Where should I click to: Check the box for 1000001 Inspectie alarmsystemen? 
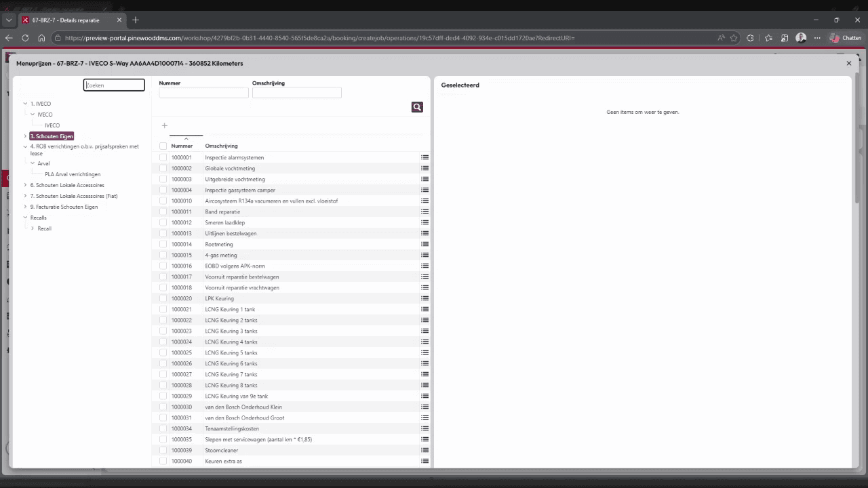tap(163, 157)
